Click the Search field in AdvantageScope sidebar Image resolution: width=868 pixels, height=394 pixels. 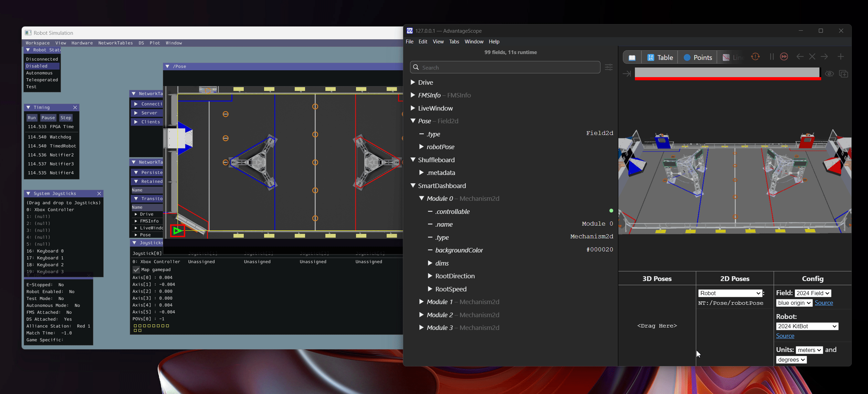click(505, 68)
